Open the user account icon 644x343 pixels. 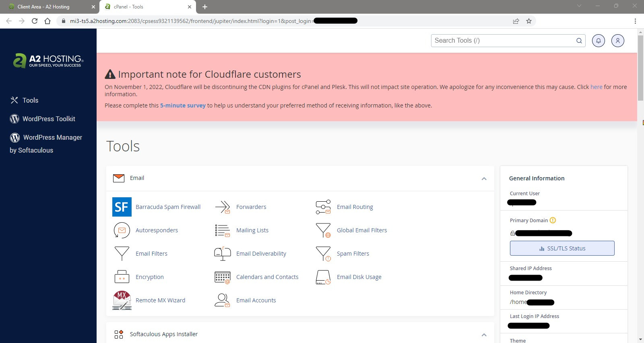click(x=618, y=41)
